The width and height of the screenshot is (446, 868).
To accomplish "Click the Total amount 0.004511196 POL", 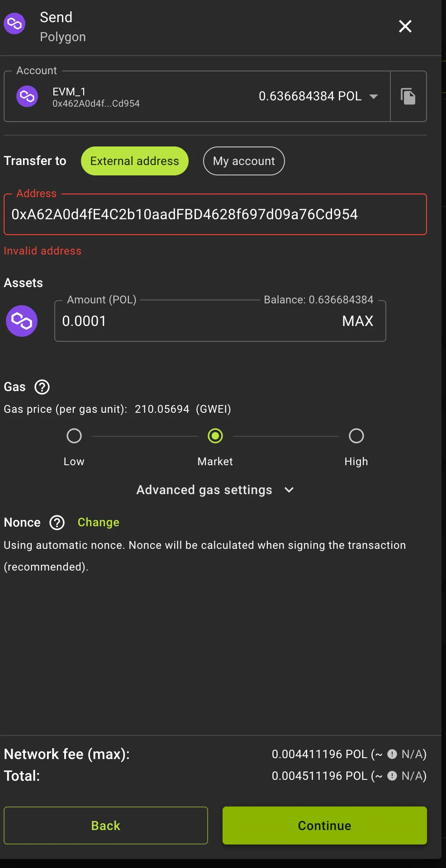I will [x=319, y=776].
